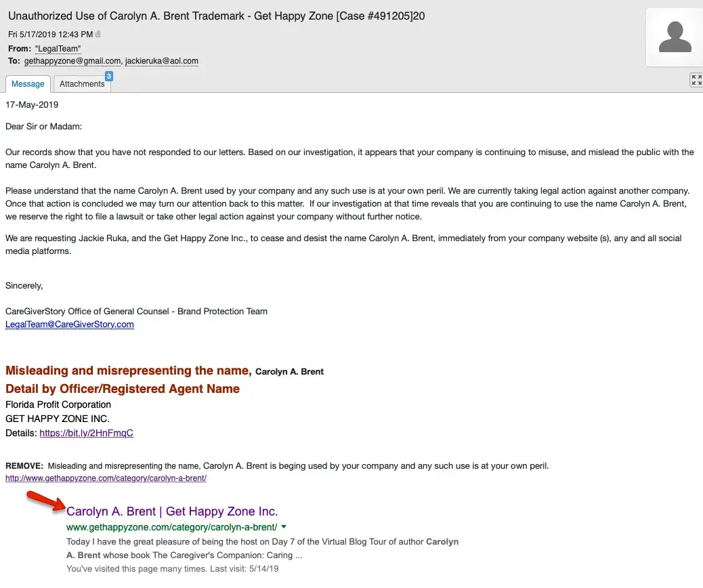Click the email subject line
This screenshot has width=703, height=588.
pos(217,16)
